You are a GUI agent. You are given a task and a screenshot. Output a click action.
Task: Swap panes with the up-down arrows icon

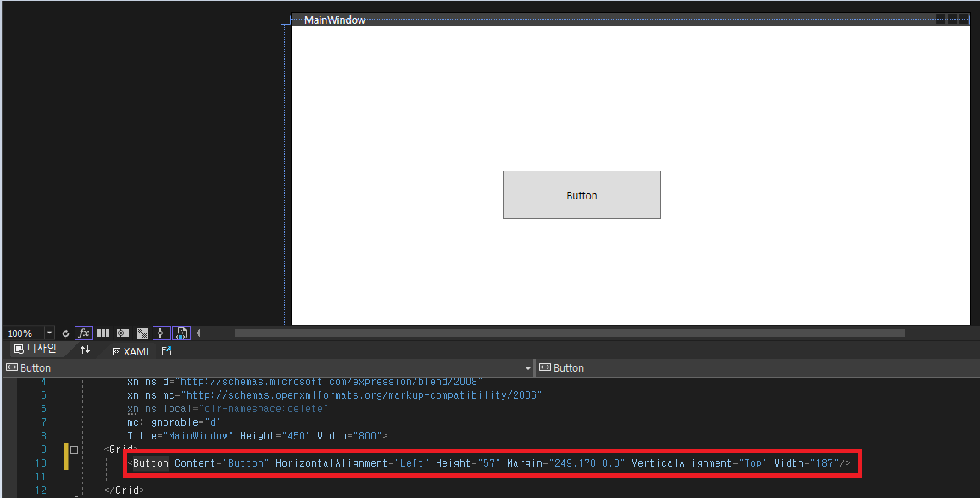tap(85, 350)
